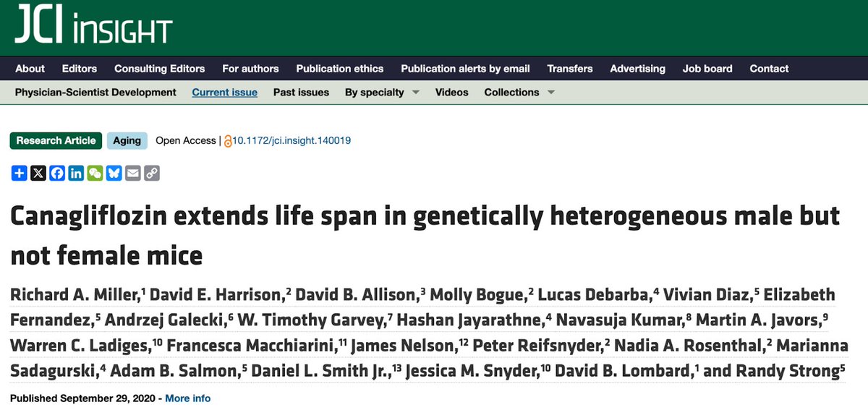Click the blue plus share icon
The image size is (868, 410).
click(20, 173)
